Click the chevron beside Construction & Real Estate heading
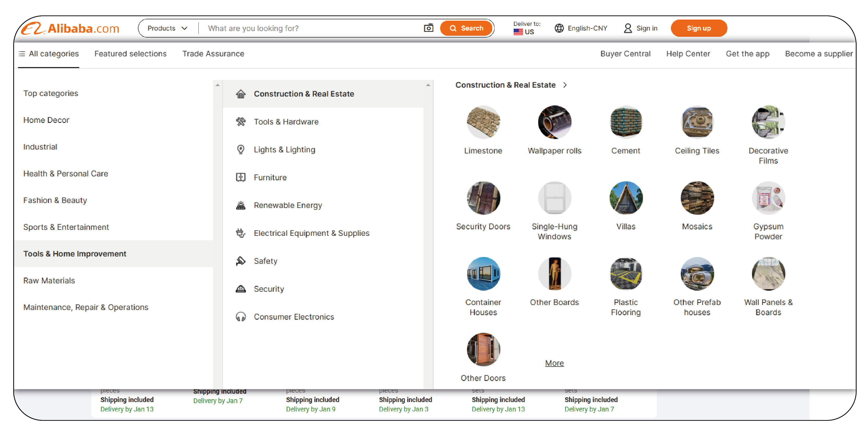The height and width of the screenshot is (431, 868). click(565, 85)
